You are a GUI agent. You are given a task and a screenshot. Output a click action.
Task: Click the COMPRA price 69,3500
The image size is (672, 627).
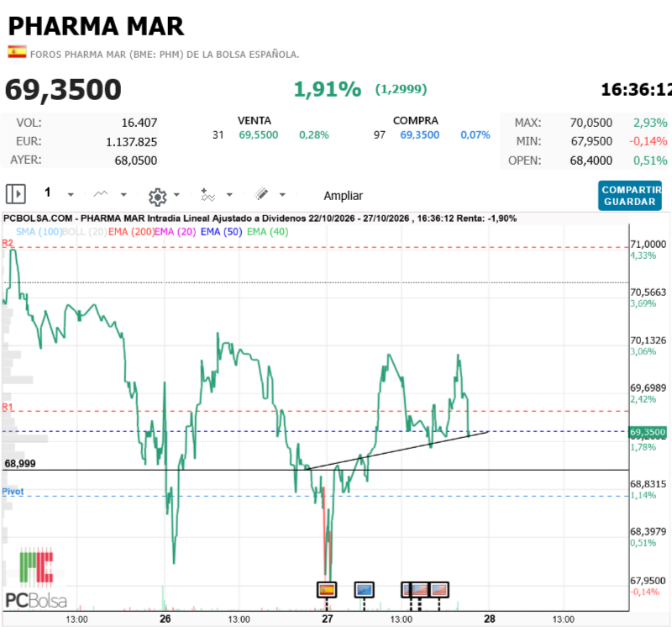pyautogui.click(x=419, y=135)
